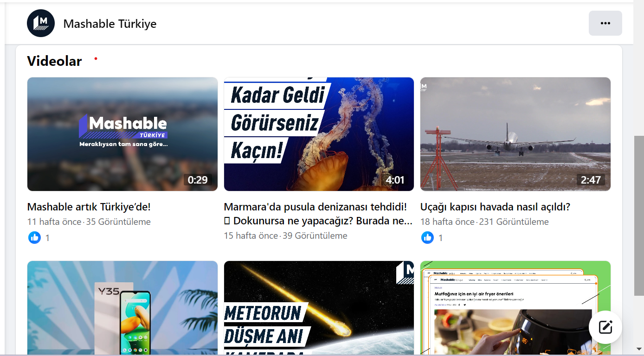Image resolution: width=644 pixels, height=356 pixels.
Task: Click the Videolar section heading
Action: click(x=54, y=61)
